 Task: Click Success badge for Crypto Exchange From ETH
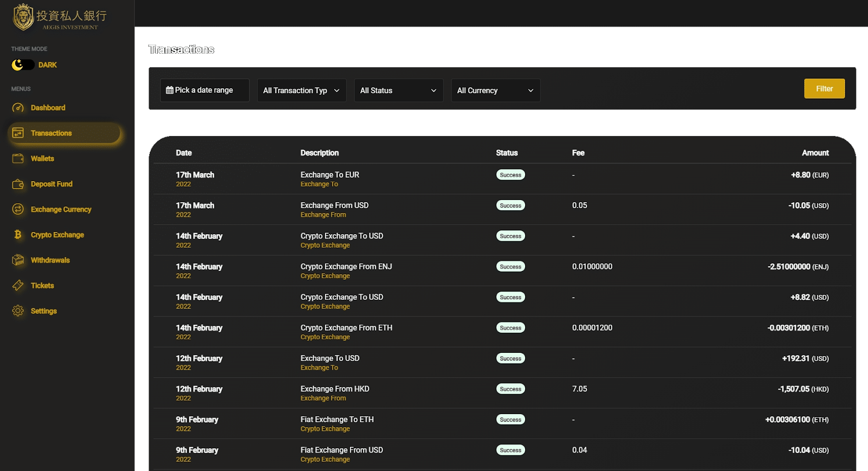point(510,328)
